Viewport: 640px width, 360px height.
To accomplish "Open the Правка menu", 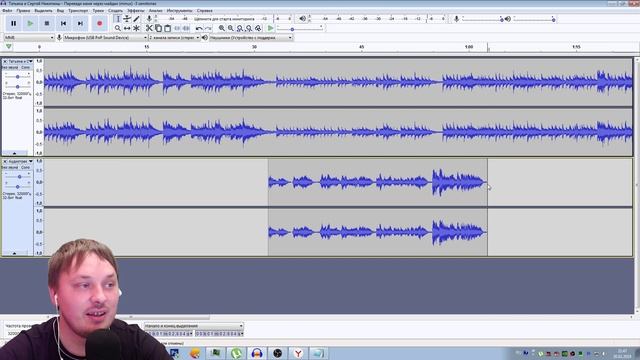I will (23, 11).
